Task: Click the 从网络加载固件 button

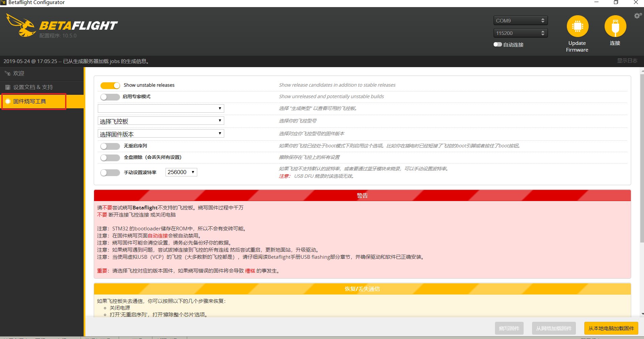Action: coord(554,328)
